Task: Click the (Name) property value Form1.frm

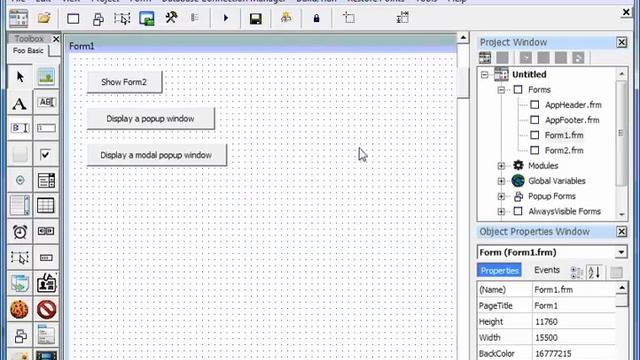Action: pos(574,290)
